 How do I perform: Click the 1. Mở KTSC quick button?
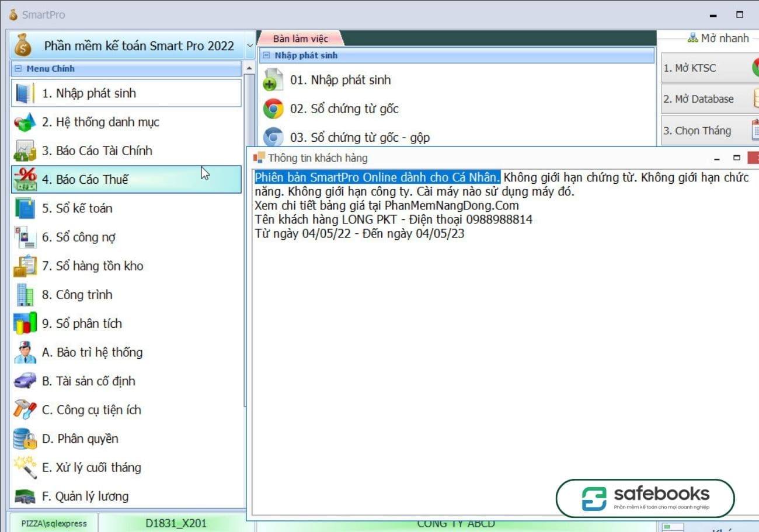[710, 68]
